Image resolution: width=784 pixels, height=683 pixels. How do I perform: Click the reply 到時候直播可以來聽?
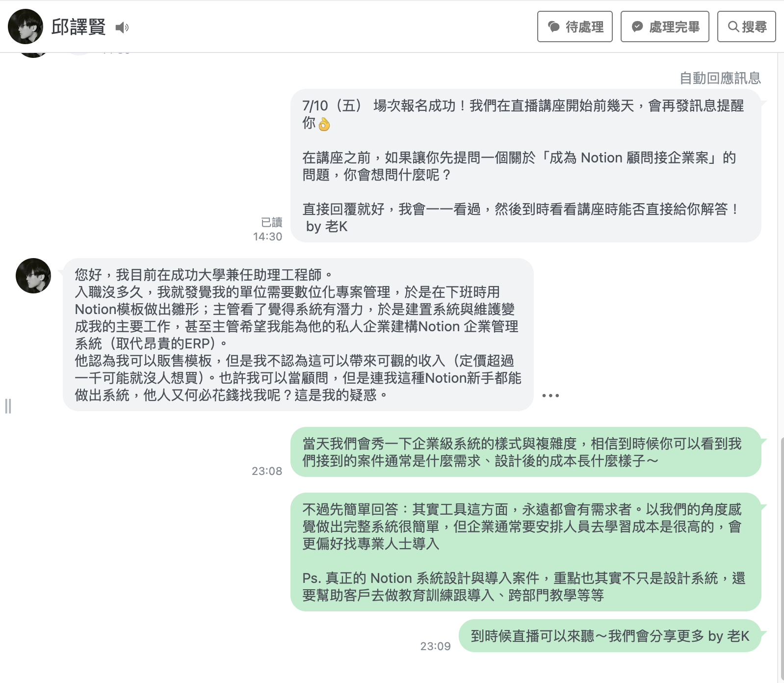pyautogui.click(x=610, y=636)
